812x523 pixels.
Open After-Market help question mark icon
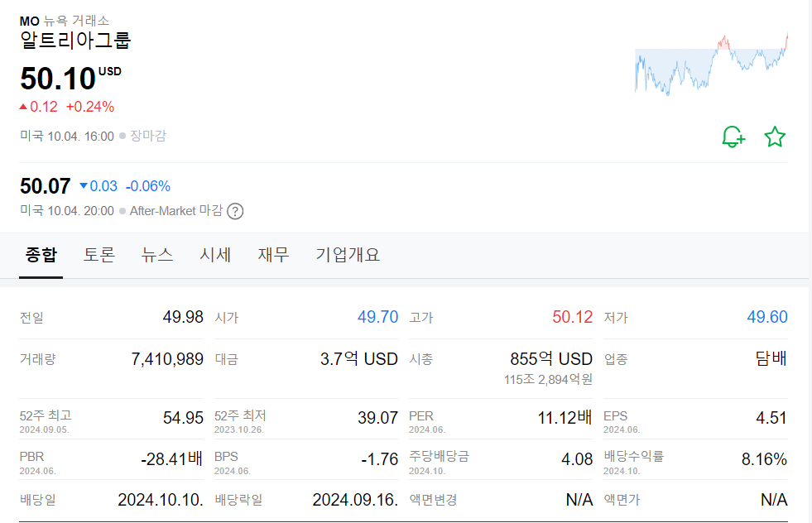pos(235,211)
